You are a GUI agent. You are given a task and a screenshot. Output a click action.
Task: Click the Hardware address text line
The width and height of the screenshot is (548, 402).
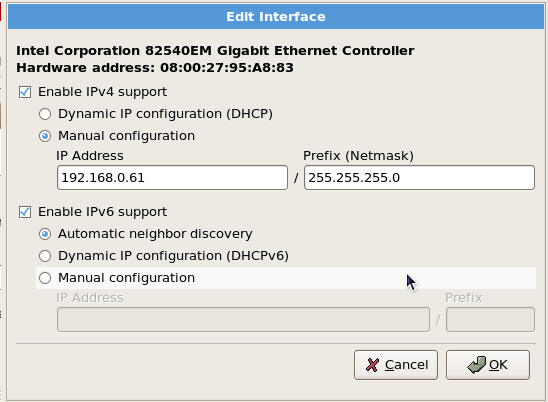tap(155, 67)
